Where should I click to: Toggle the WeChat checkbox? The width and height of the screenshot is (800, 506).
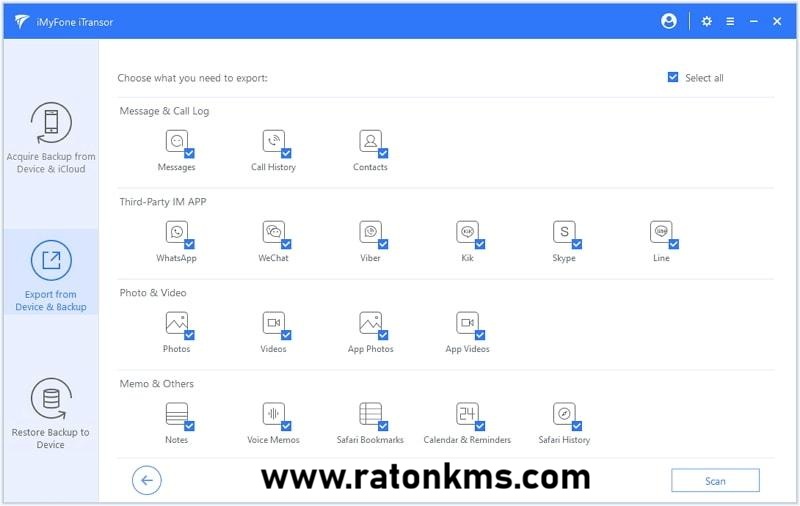286,244
